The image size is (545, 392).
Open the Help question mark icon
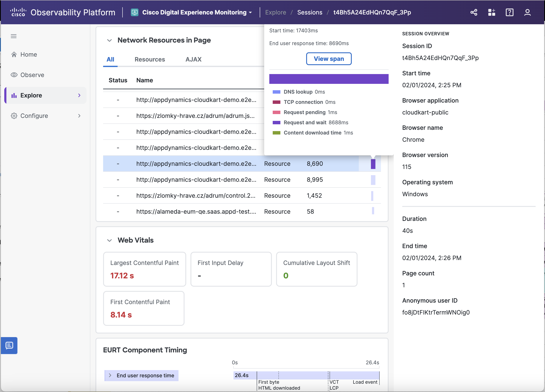(510, 12)
